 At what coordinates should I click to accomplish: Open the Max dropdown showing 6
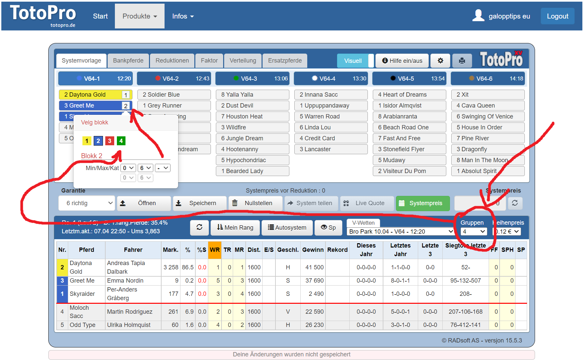(x=145, y=168)
